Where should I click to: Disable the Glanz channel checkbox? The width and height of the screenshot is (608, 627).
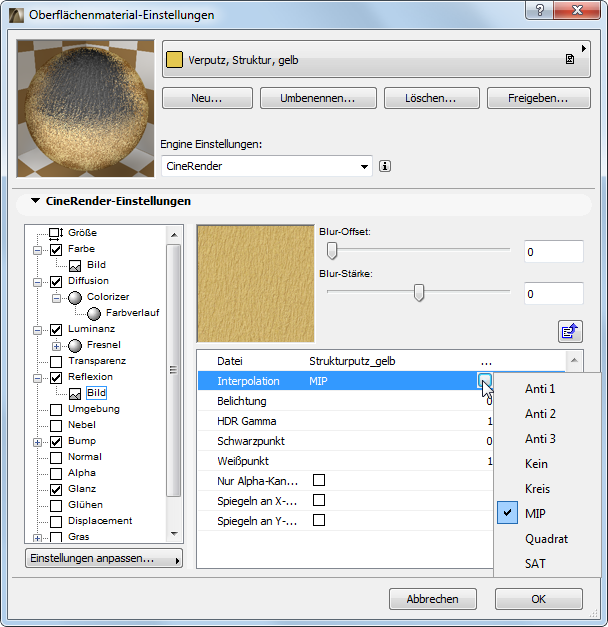(56, 490)
